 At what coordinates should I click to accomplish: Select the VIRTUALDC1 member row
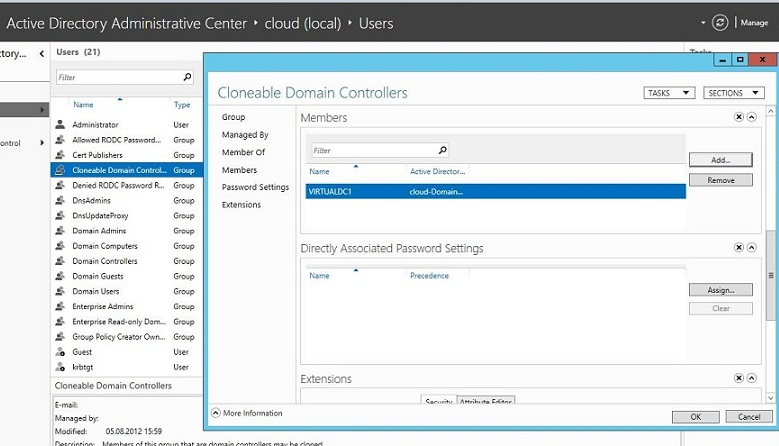click(x=495, y=191)
